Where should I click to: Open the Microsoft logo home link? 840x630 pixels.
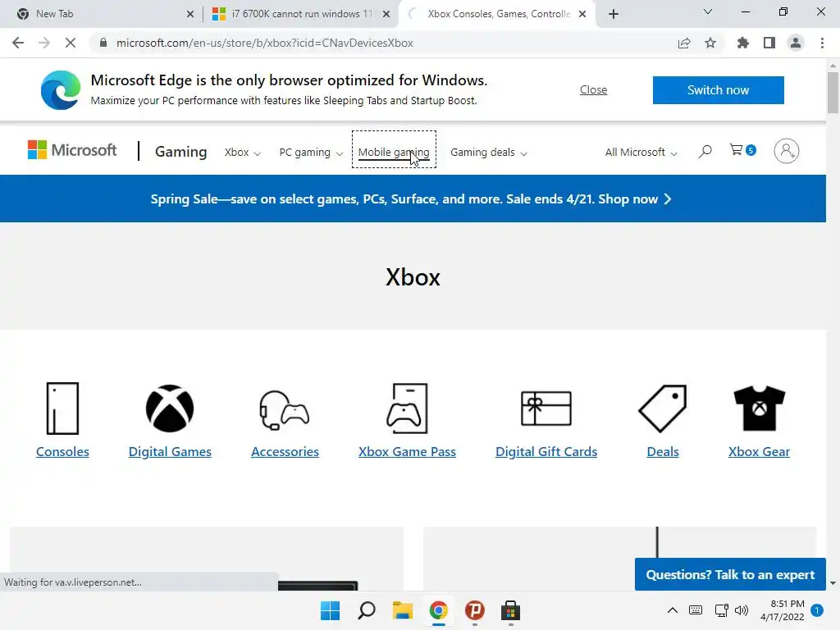click(72, 150)
